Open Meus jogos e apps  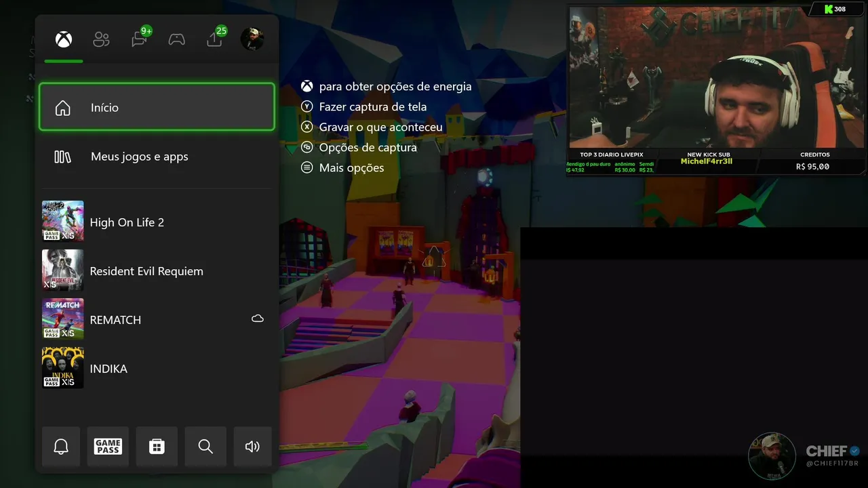(x=157, y=157)
